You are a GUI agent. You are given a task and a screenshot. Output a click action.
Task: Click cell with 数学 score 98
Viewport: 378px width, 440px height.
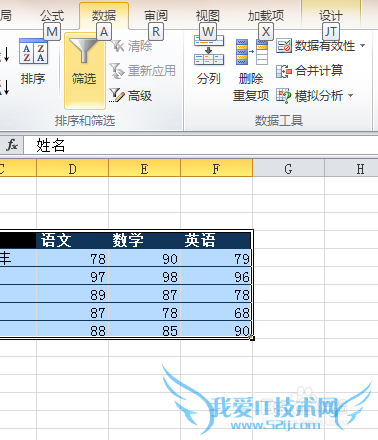[x=144, y=276]
